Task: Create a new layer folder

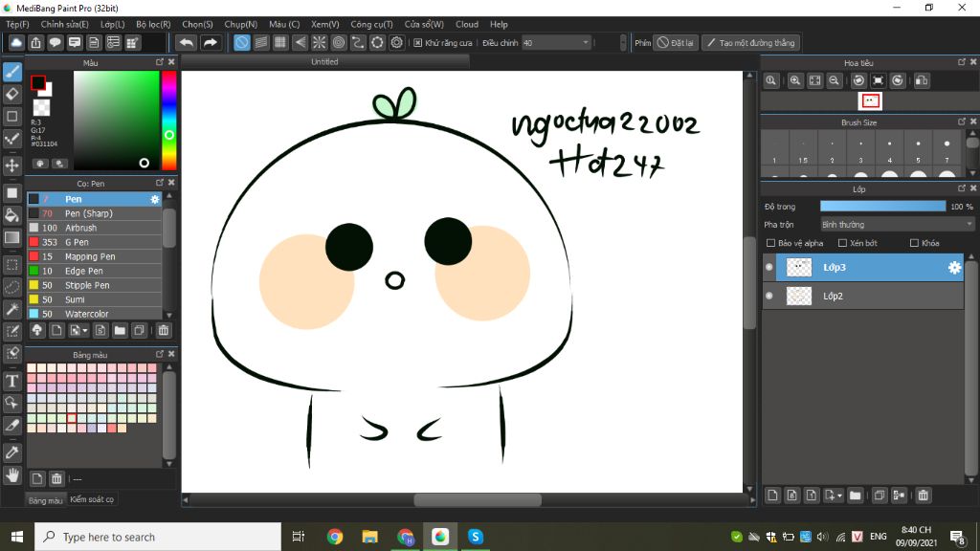Action: tap(855, 496)
